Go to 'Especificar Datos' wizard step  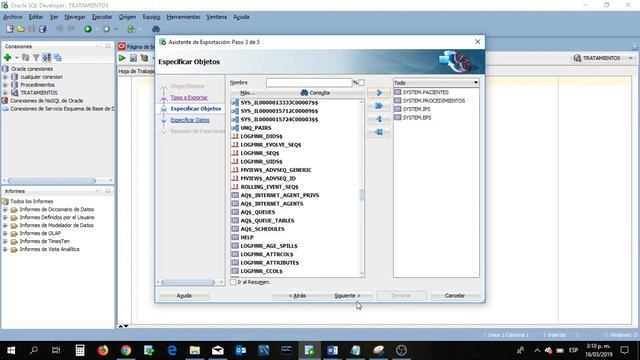[190, 120]
